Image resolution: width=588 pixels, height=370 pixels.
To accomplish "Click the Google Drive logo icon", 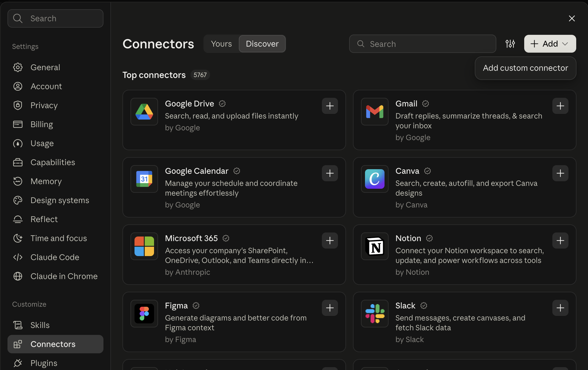I will click(144, 112).
